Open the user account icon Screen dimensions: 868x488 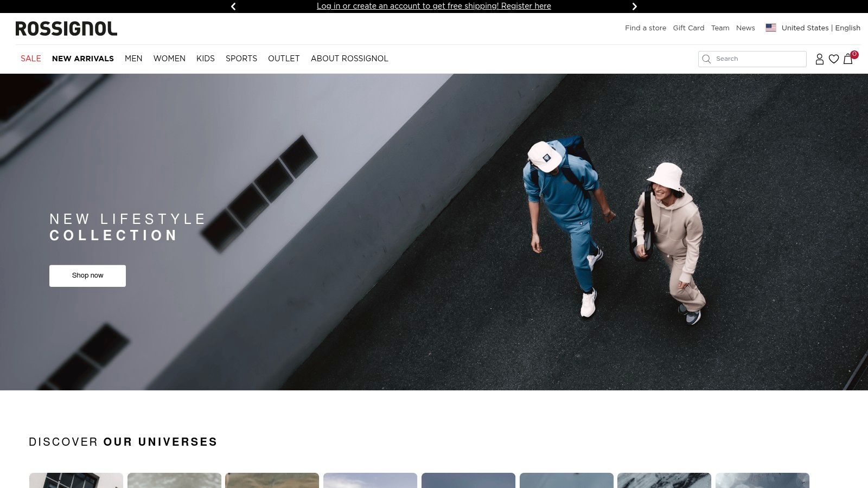pyautogui.click(x=820, y=59)
